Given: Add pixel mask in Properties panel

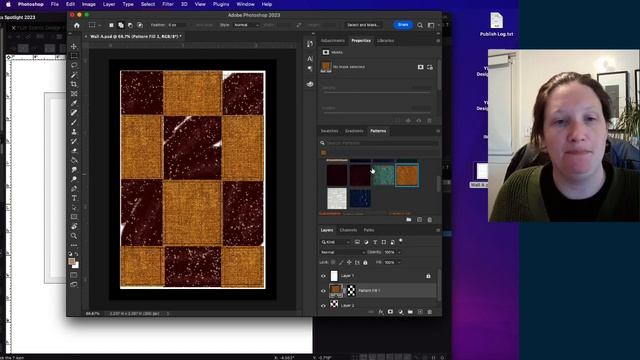Looking at the screenshot, I should coord(420,67).
